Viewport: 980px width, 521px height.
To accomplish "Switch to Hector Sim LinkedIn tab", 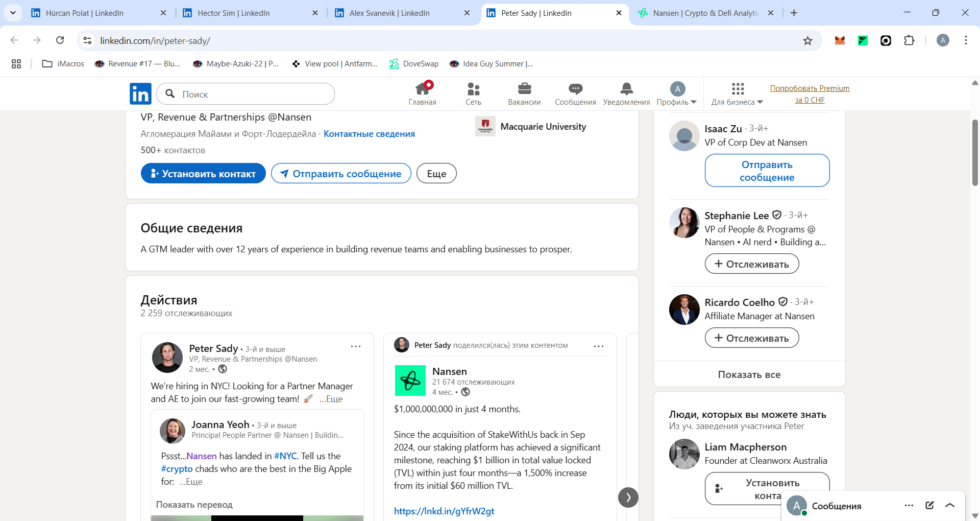I will (251, 13).
